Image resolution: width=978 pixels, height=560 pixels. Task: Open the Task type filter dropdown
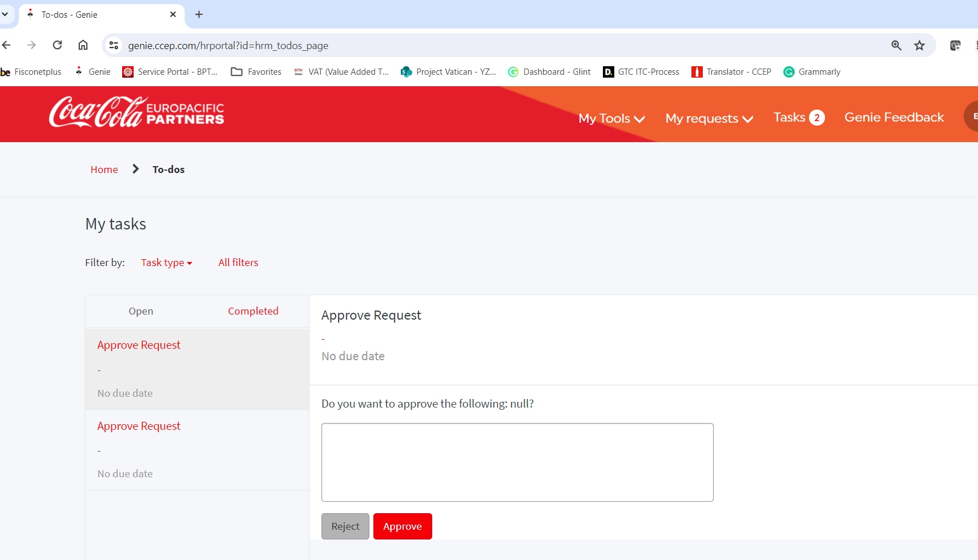[x=167, y=263]
